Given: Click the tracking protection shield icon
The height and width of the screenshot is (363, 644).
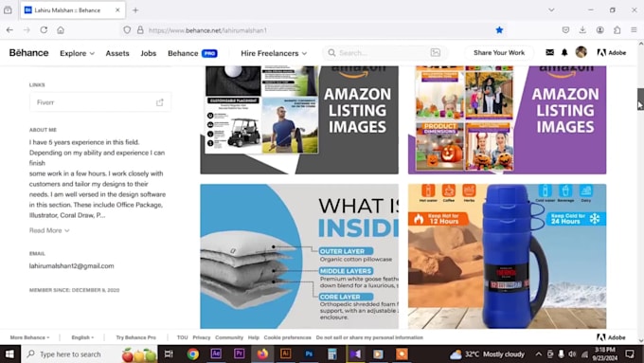Looking at the screenshot, I should point(127,30).
